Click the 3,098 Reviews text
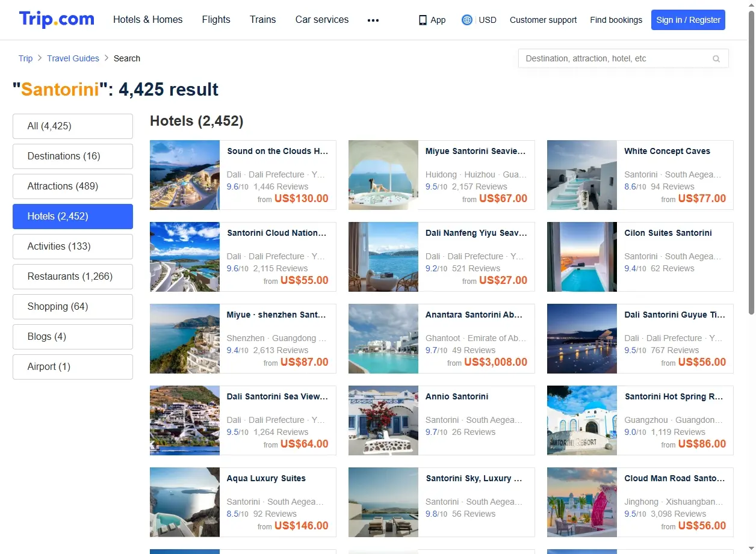This screenshot has height=554, width=756. (678, 514)
